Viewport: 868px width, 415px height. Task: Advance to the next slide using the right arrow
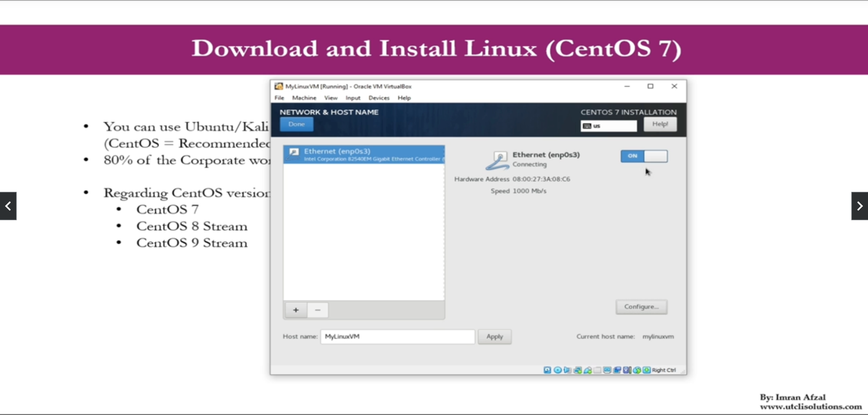[x=860, y=206]
